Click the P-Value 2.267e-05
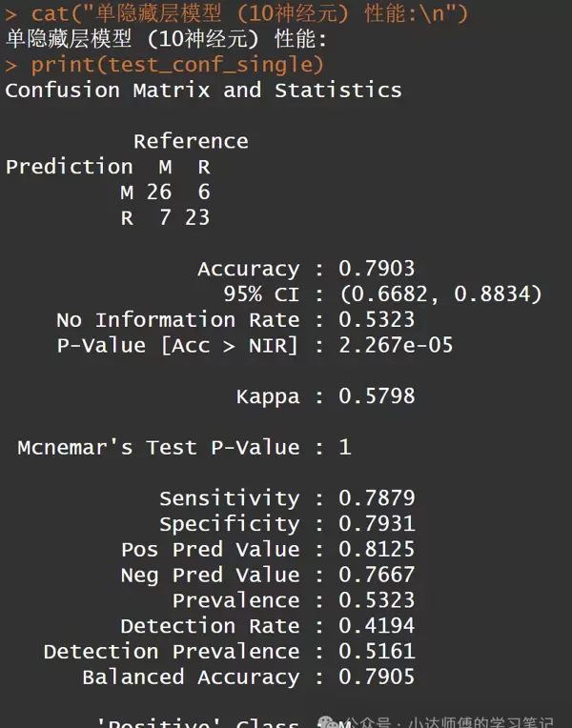The image size is (572, 728). click(396, 346)
